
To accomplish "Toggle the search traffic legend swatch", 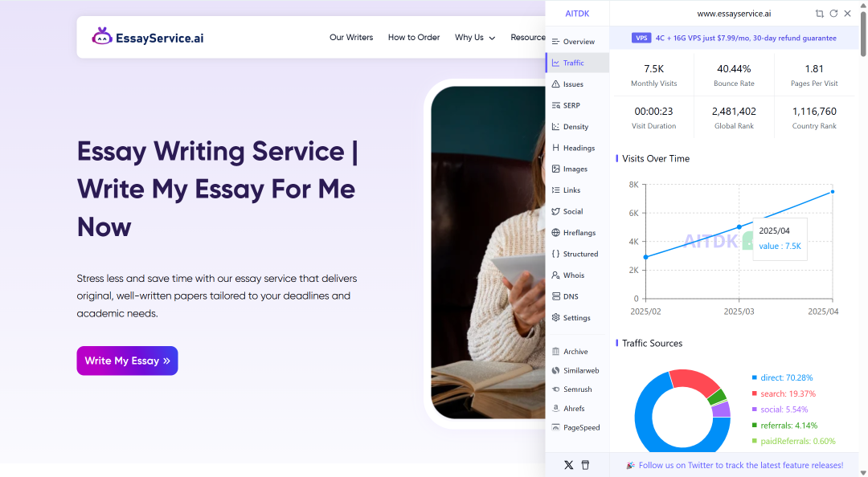I will pos(755,393).
